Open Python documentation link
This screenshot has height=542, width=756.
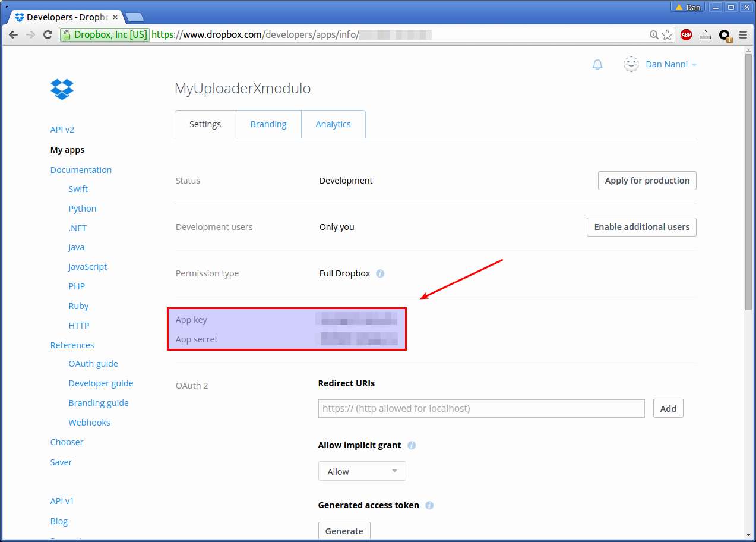coord(83,209)
